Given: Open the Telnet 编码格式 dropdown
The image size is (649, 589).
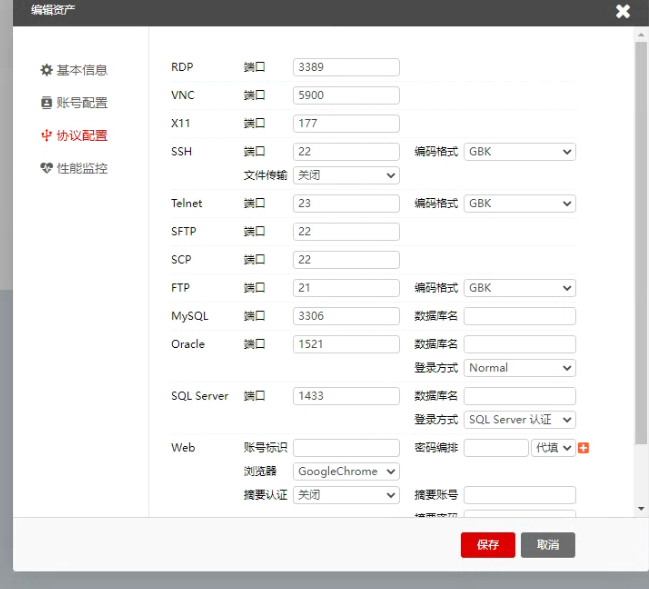Looking at the screenshot, I should pyautogui.click(x=519, y=204).
